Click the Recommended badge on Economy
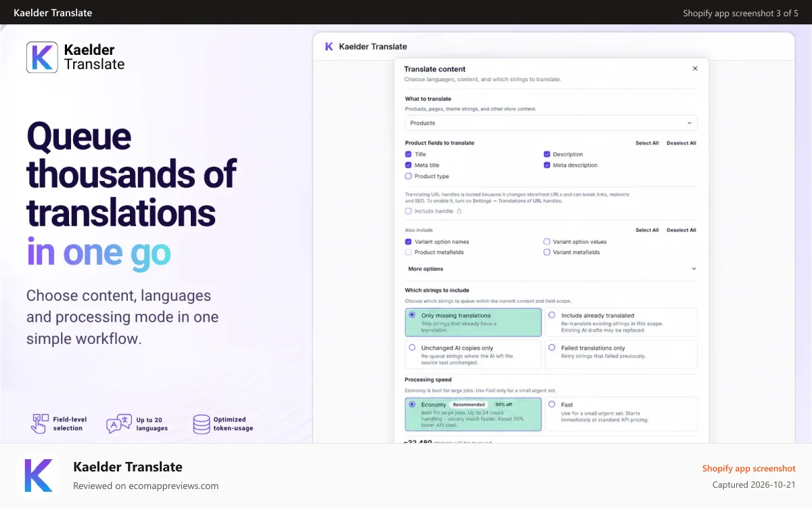This screenshot has height=508, width=812. tap(469, 404)
